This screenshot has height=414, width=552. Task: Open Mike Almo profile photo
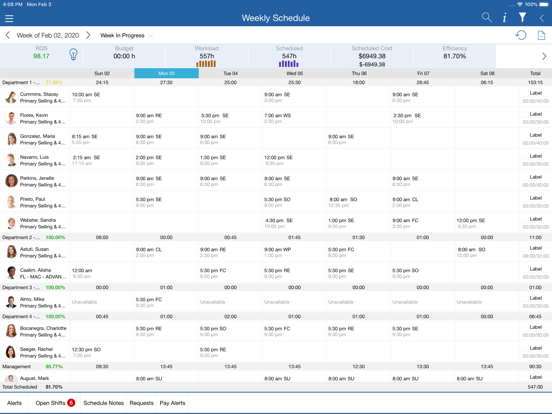(x=11, y=302)
